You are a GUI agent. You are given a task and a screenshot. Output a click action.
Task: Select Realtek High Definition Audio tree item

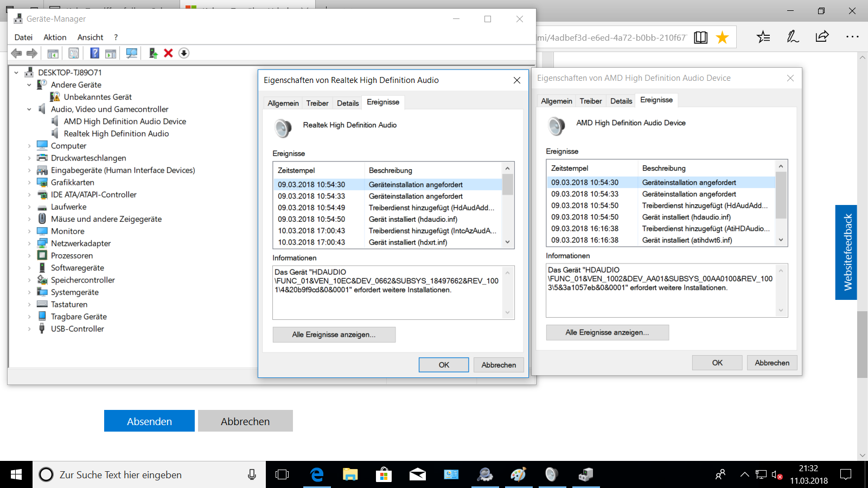tap(116, 134)
